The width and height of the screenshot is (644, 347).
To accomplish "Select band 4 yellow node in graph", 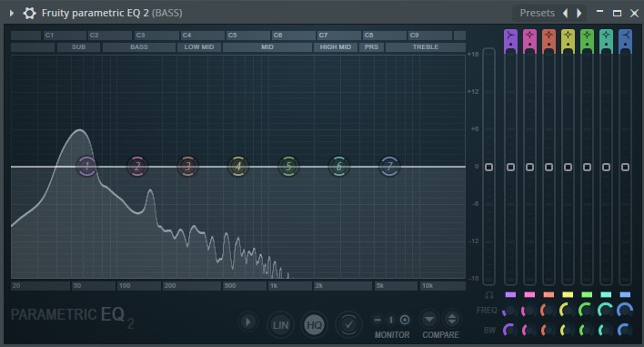I will click(238, 167).
